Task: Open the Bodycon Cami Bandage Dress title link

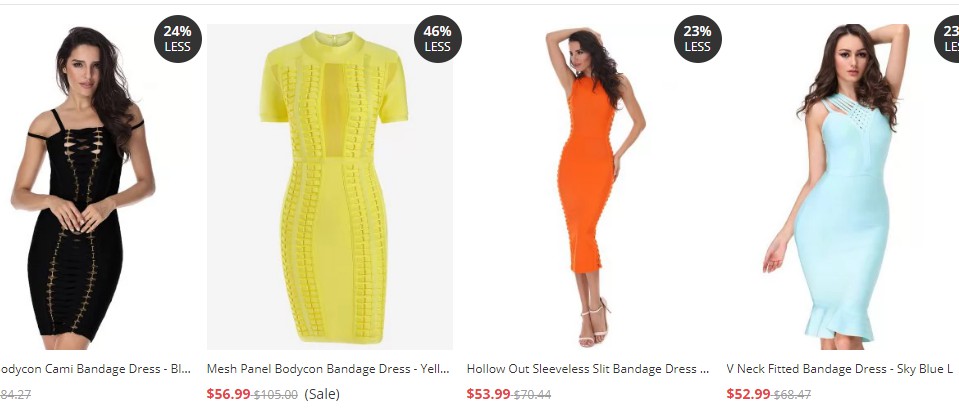Action: pos(95,369)
